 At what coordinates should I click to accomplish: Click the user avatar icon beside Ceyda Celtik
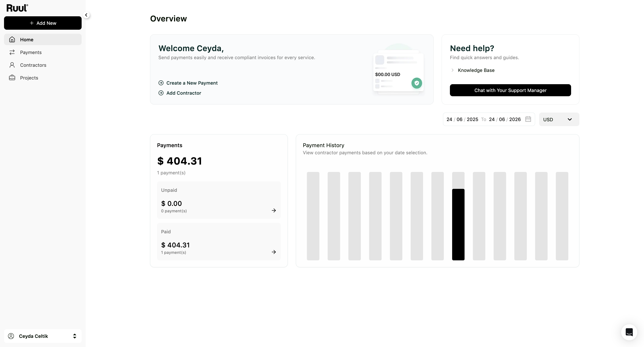11,336
